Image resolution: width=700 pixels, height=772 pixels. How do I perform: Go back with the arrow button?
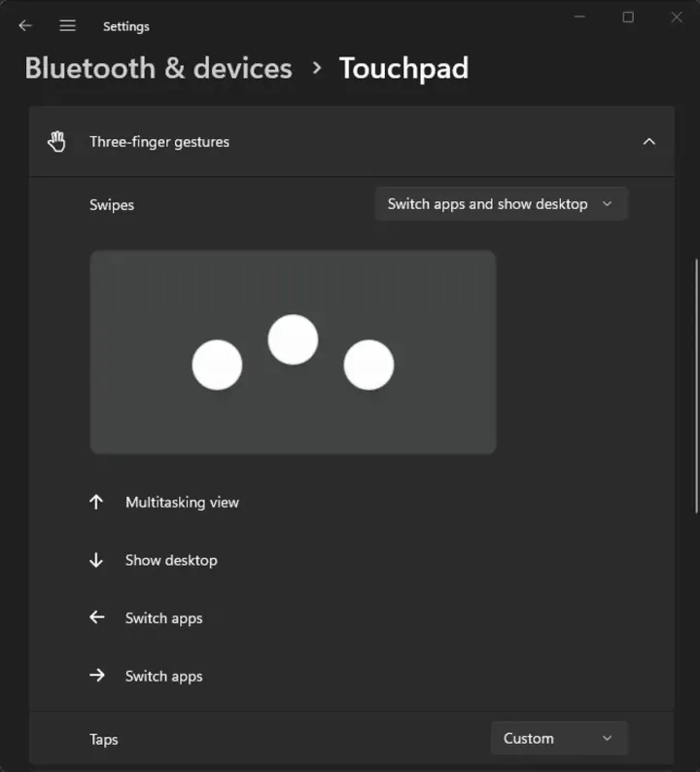(25, 25)
